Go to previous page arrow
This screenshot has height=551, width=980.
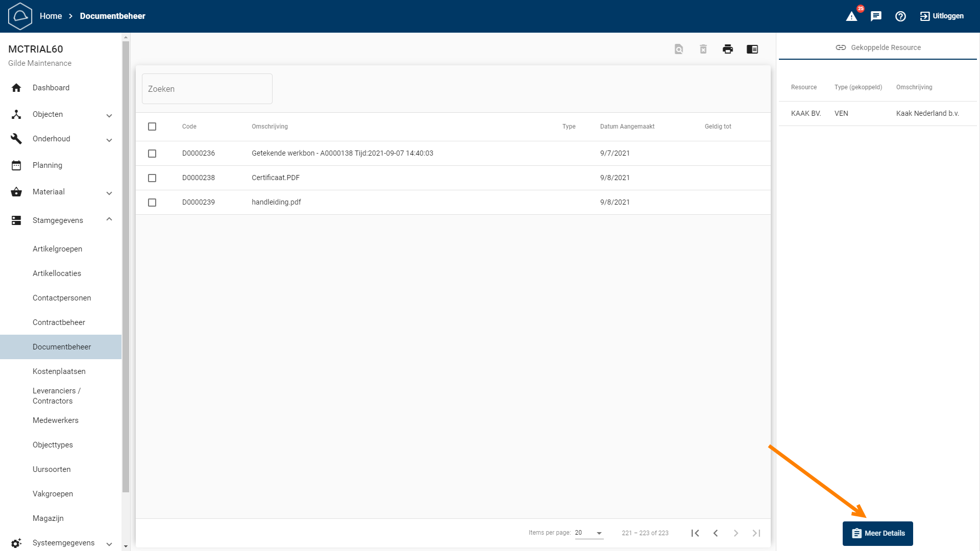click(x=716, y=533)
